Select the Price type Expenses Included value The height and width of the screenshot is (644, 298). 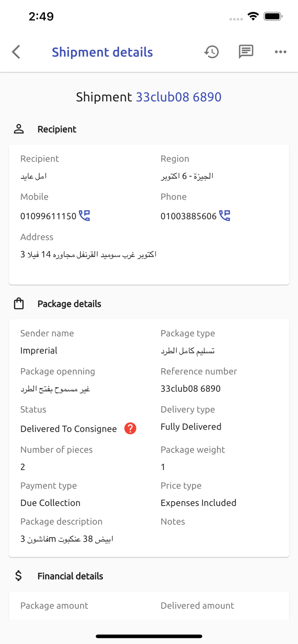click(x=198, y=503)
